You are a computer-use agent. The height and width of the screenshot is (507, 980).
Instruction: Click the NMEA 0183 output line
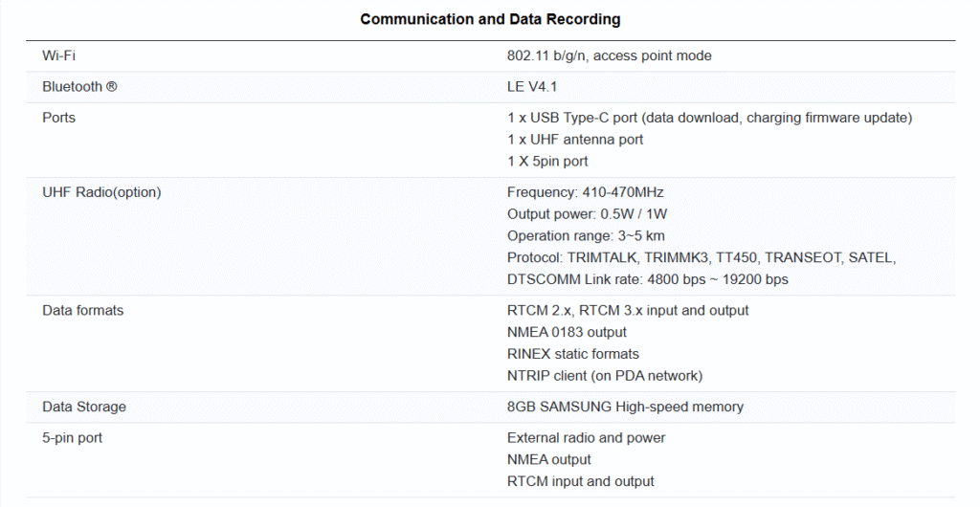567,332
